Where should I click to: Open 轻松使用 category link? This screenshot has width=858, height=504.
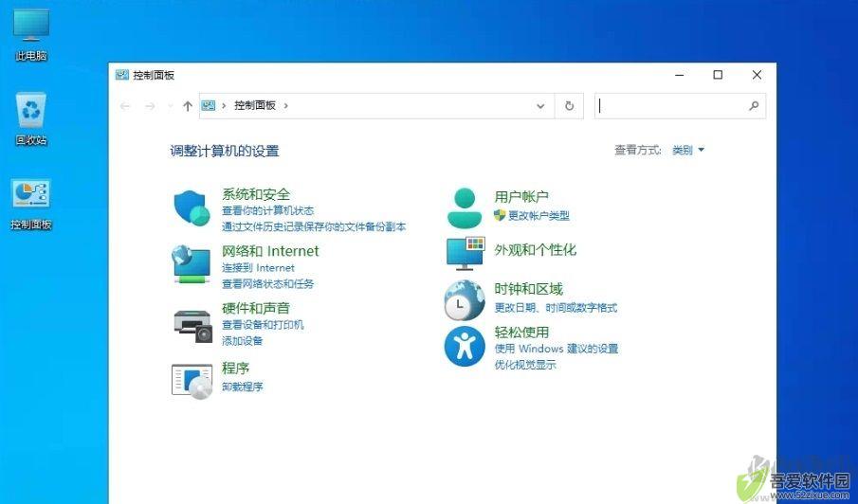[520, 333]
